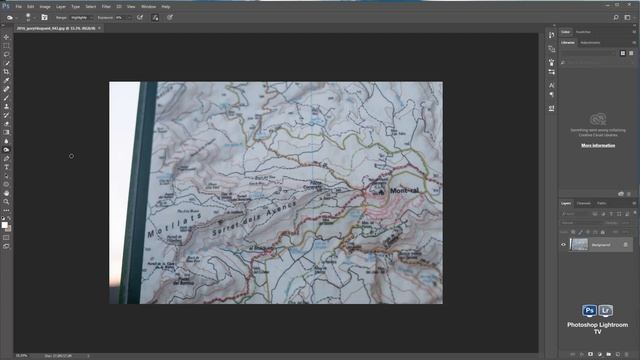Select the Brush tool
The width and height of the screenshot is (640, 360).
pos(6,98)
